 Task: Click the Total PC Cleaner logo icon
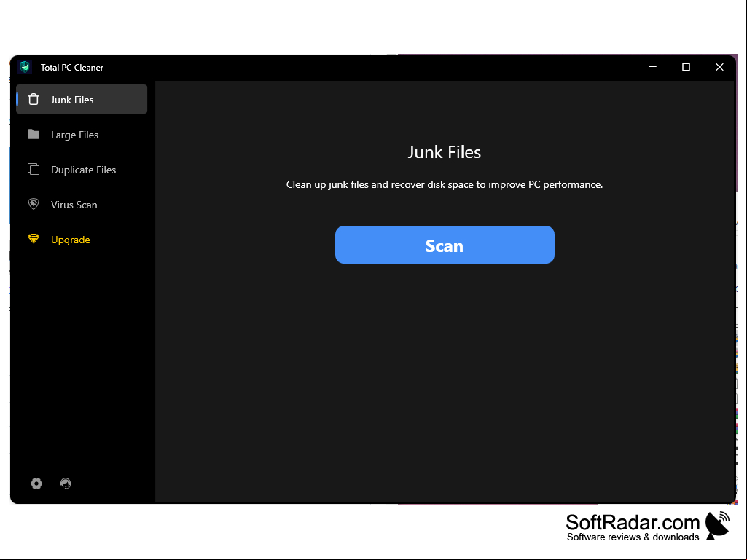pyautogui.click(x=25, y=67)
